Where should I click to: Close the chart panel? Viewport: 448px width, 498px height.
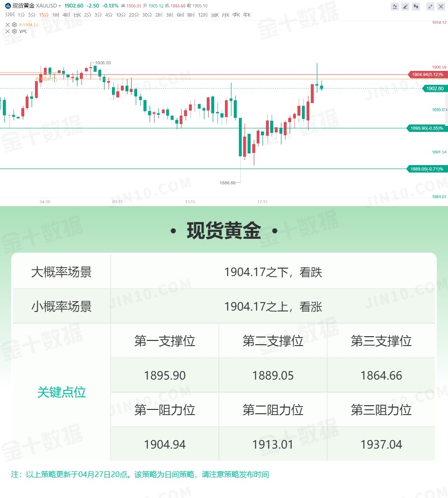point(441,7)
